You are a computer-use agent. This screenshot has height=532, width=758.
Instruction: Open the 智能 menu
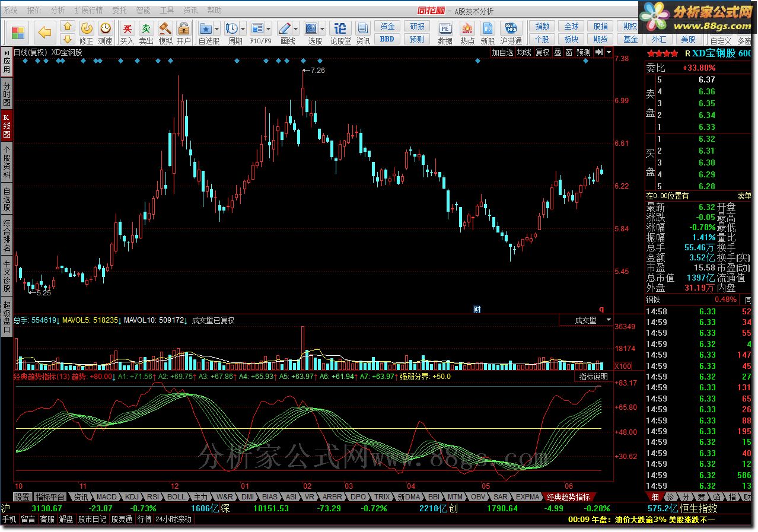click(x=143, y=11)
